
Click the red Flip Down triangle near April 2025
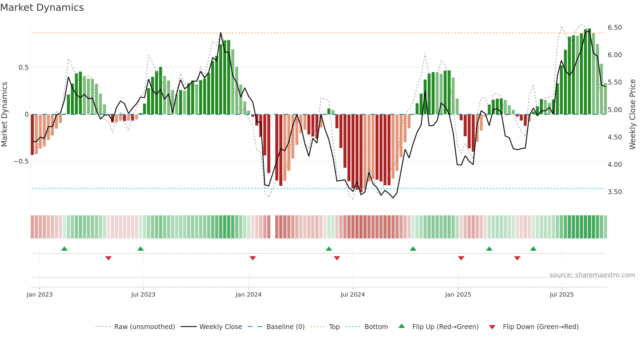pyautogui.click(x=517, y=258)
